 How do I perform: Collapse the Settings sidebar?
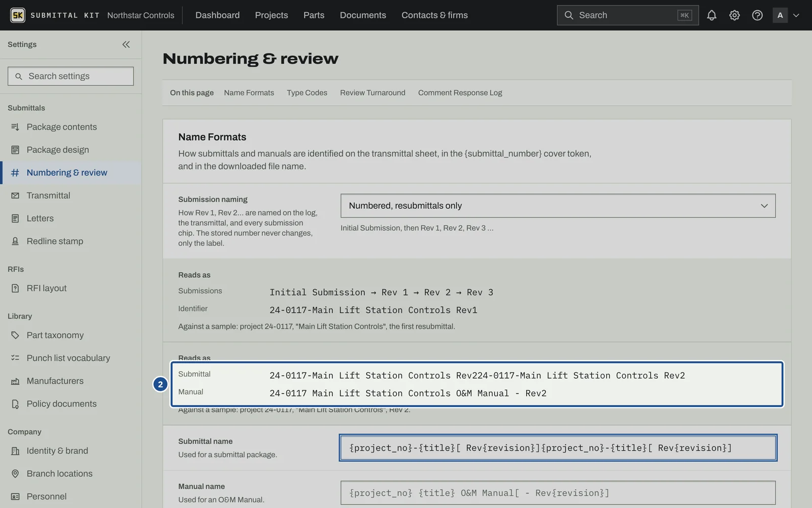pos(126,45)
